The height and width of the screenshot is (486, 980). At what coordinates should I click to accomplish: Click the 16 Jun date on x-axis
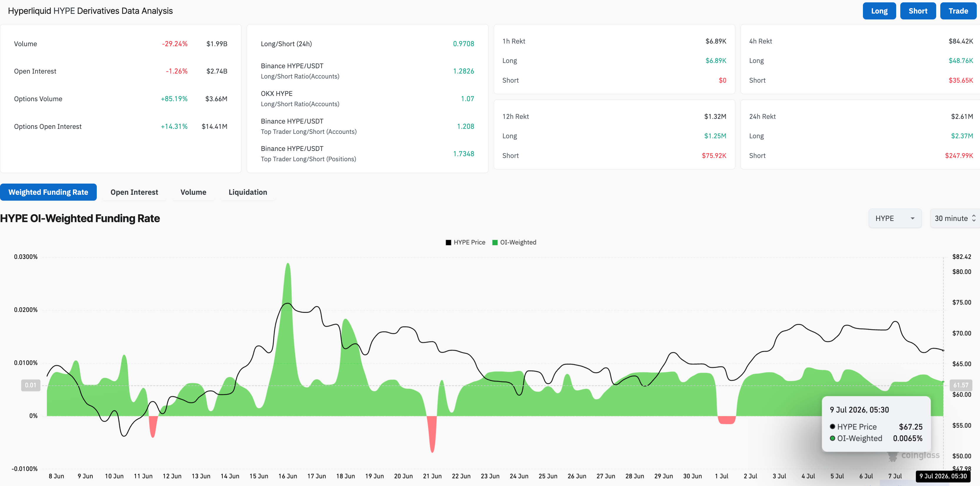[x=288, y=476]
